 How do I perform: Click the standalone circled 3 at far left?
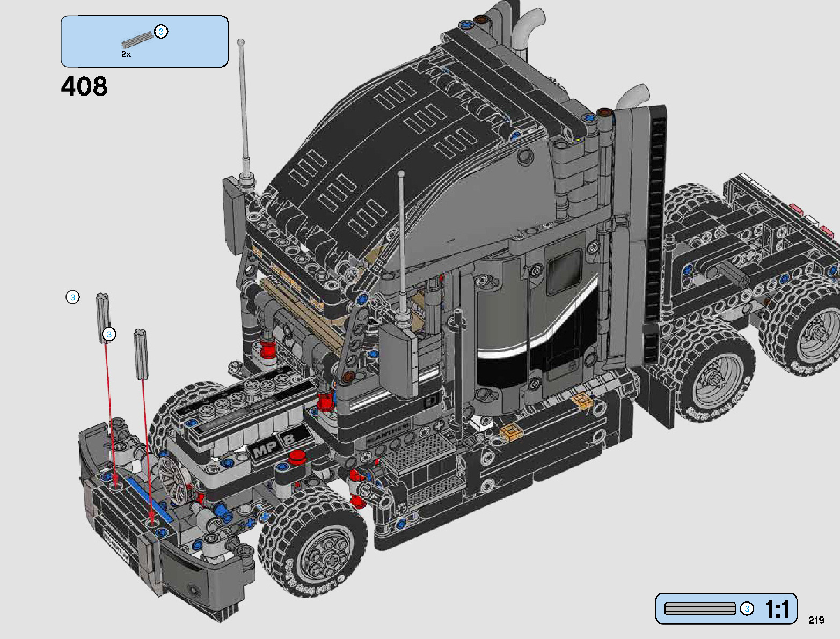(x=72, y=297)
